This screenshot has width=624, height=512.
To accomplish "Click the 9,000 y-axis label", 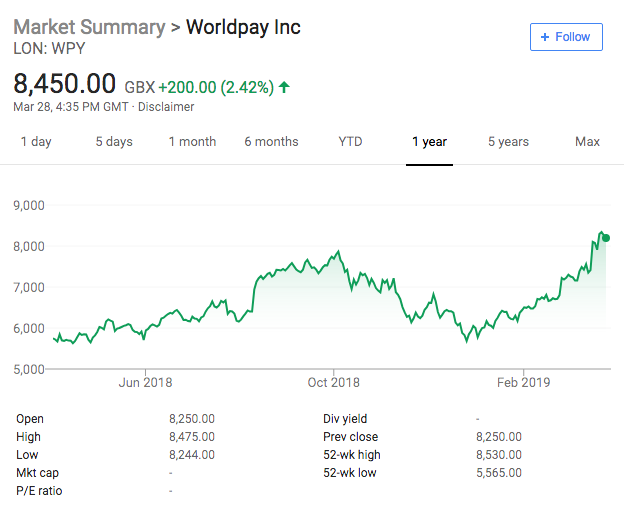I will pos(29,205).
